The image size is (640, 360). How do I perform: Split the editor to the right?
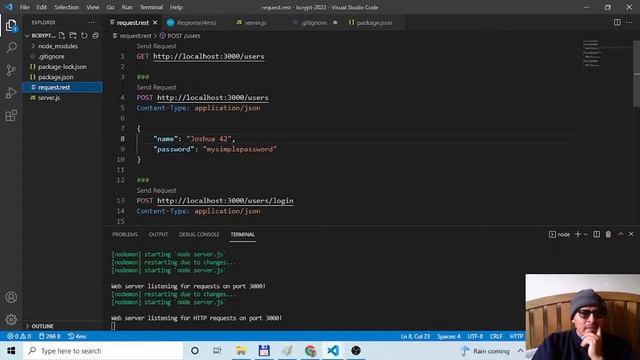(x=617, y=22)
